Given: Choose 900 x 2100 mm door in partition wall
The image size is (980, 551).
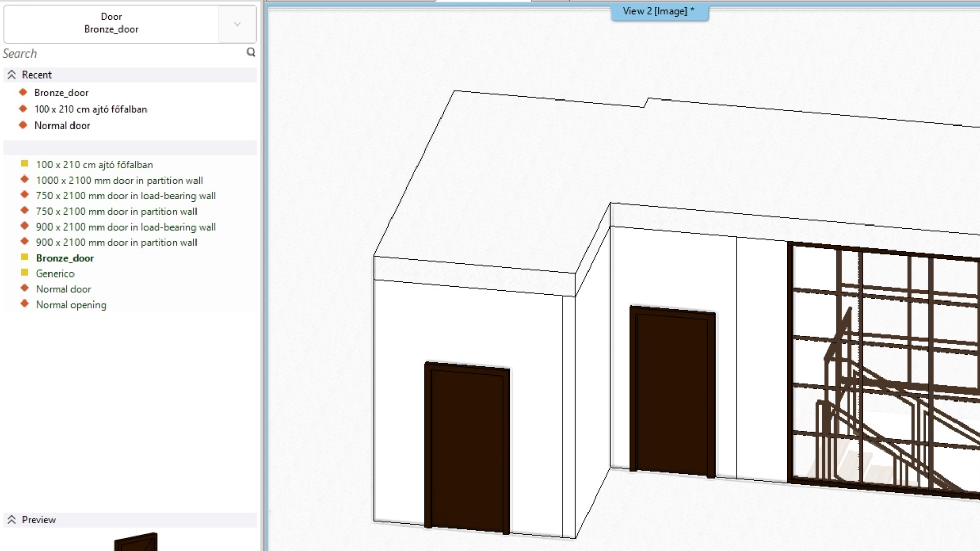Looking at the screenshot, I should coord(116,242).
